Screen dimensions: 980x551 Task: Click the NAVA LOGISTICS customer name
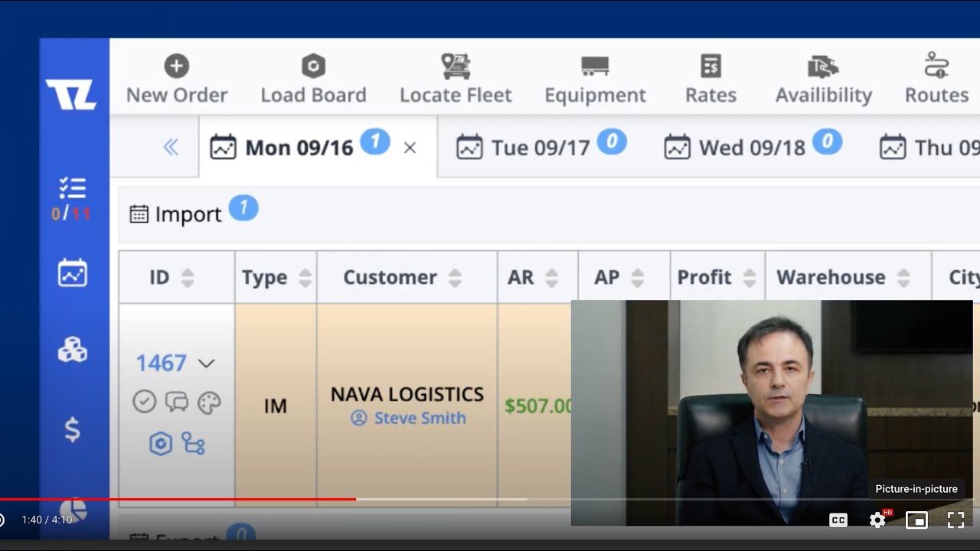tap(407, 394)
